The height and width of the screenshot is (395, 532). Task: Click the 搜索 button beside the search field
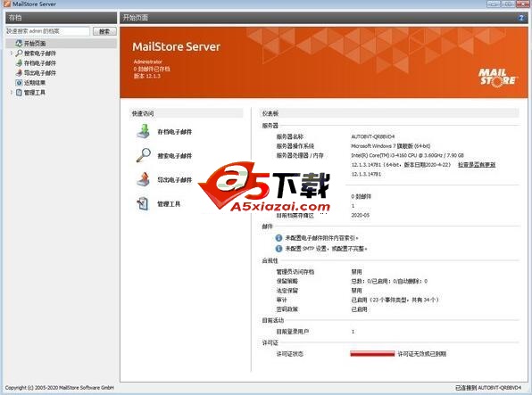tap(104, 31)
